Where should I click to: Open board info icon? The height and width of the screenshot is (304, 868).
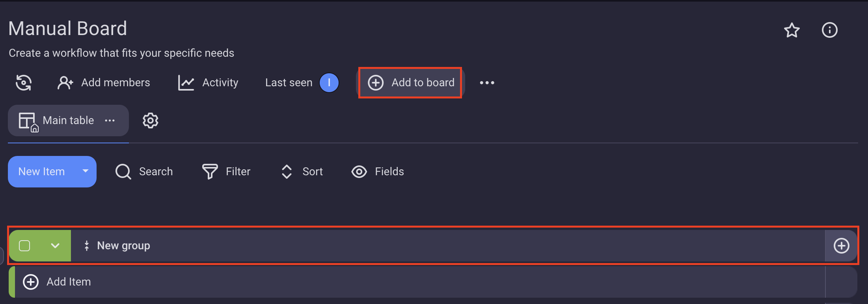click(829, 30)
